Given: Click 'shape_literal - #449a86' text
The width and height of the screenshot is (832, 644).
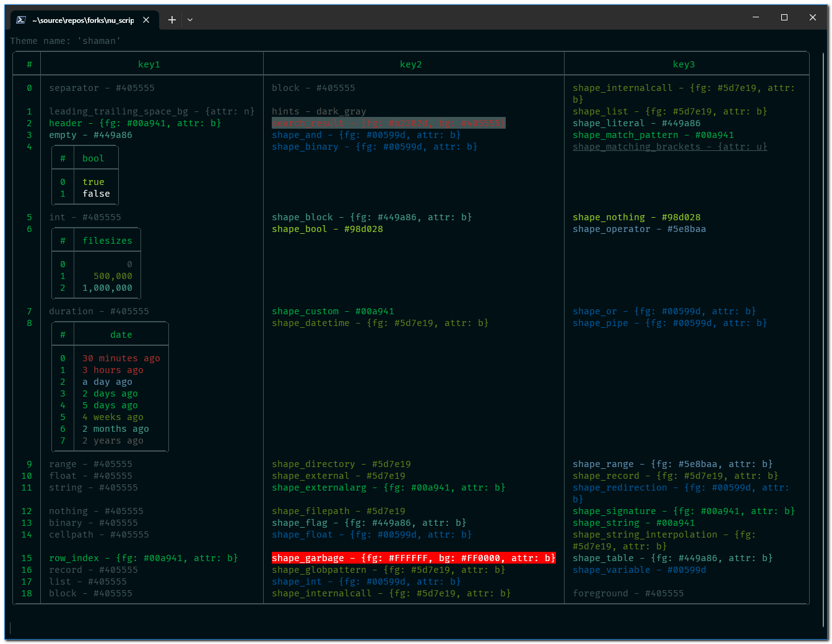Looking at the screenshot, I should 637,123.
